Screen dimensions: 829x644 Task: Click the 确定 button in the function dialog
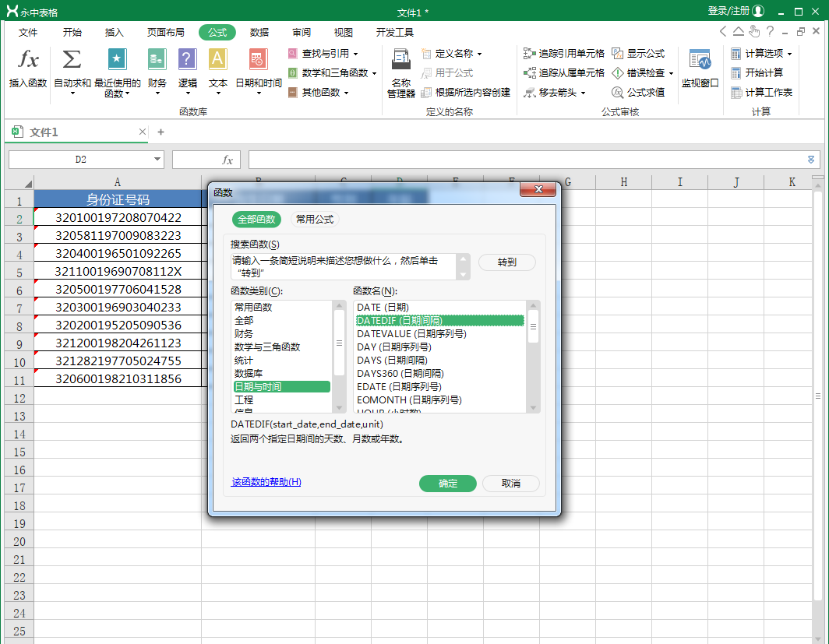tap(448, 484)
